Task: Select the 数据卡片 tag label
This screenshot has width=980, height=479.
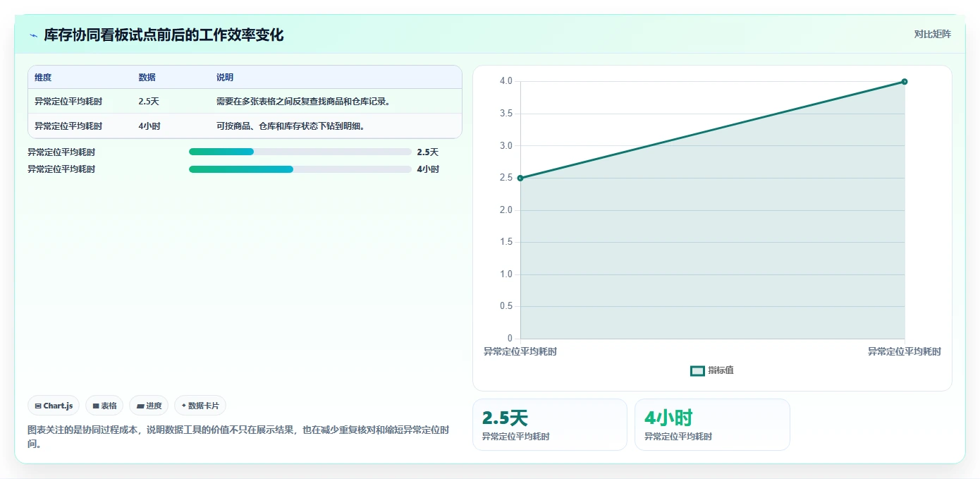Action: 204,406
